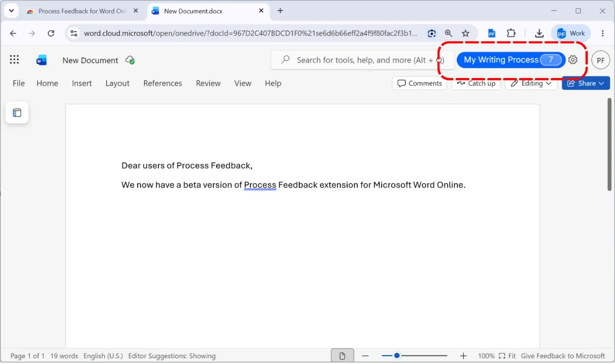The image size is (615, 364).
Task: Click the Fit button
Action: point(508,356)
